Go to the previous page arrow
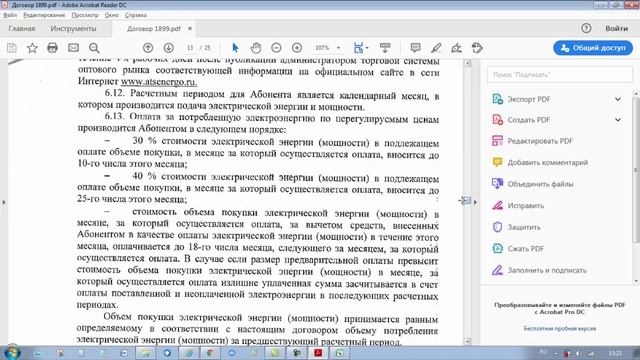 coord(148,48)
